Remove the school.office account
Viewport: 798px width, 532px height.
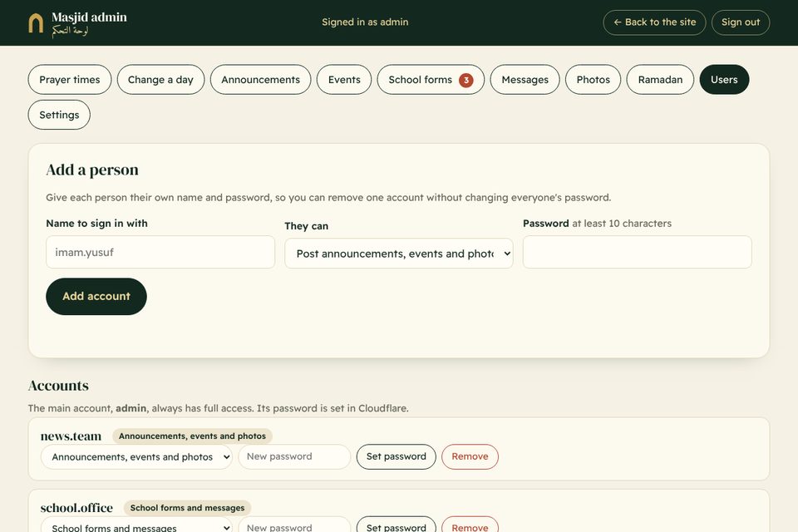click(470, 525)
